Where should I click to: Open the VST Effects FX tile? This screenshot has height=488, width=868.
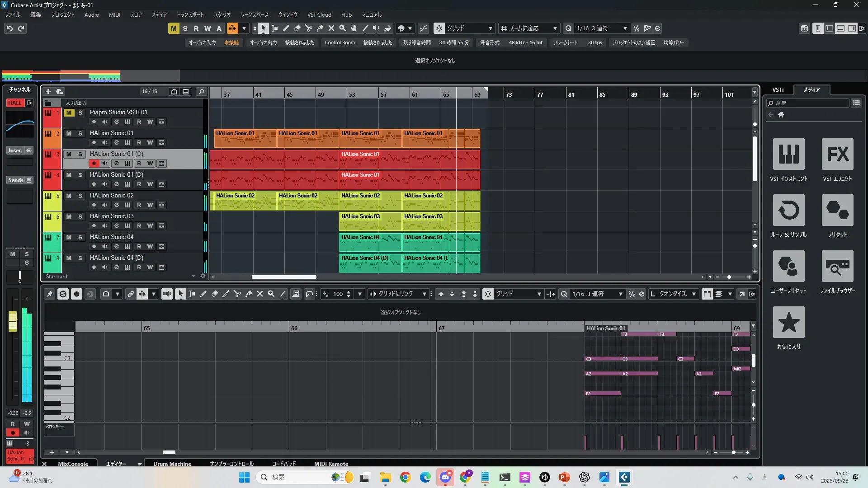(x=837, y=154)
